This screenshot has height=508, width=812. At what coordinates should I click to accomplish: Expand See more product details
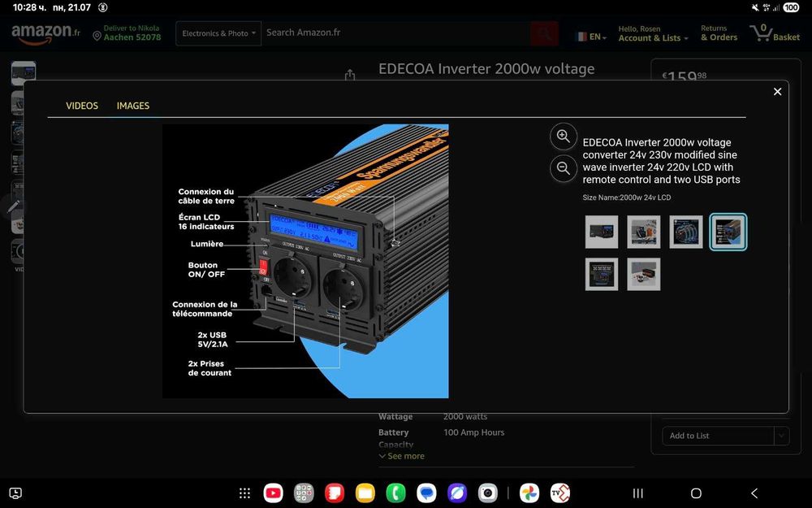(401, 456)
